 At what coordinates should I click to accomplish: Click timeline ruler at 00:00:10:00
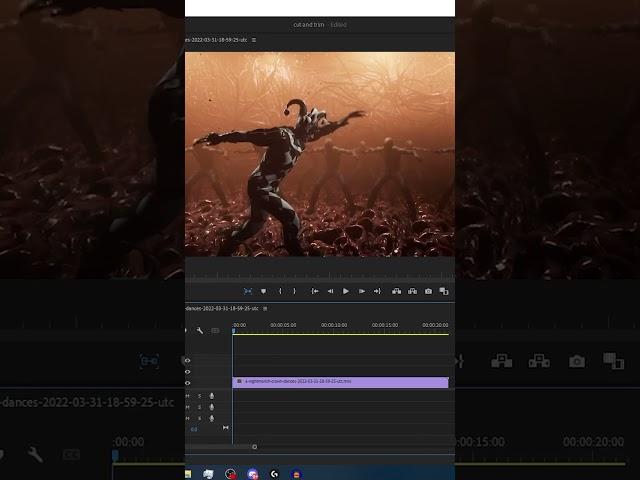(x=334, y=325)
